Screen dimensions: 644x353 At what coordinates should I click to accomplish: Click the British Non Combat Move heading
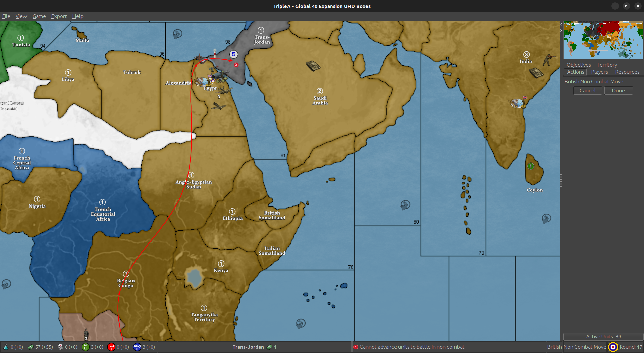point(594,82)
